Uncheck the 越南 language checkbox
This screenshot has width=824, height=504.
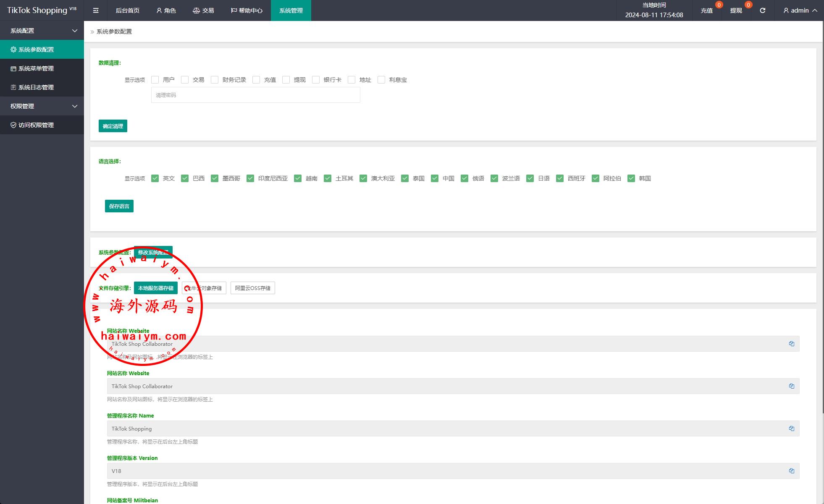point(298,178)
